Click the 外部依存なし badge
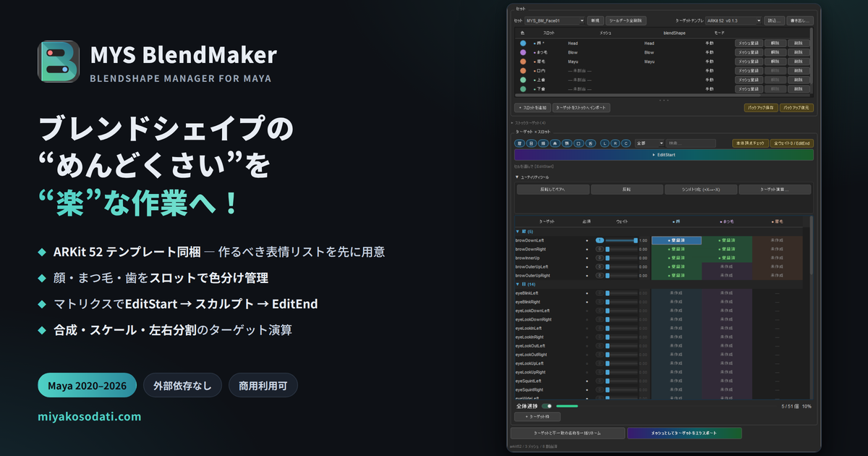This screenshot has width=868, height=456. point(183,386)
